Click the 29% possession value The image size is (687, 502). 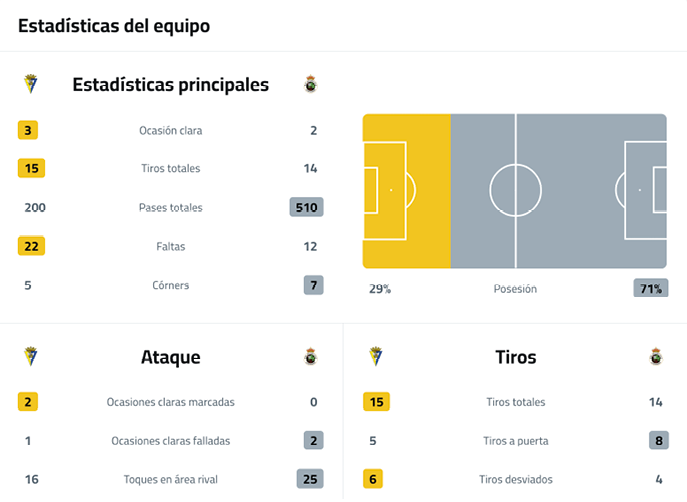tap(380, 289)
